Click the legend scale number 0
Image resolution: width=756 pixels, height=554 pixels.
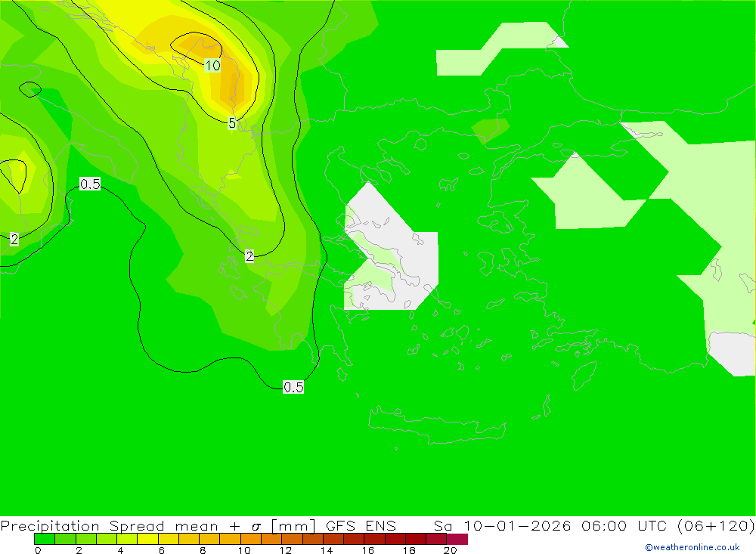point(38,550)
